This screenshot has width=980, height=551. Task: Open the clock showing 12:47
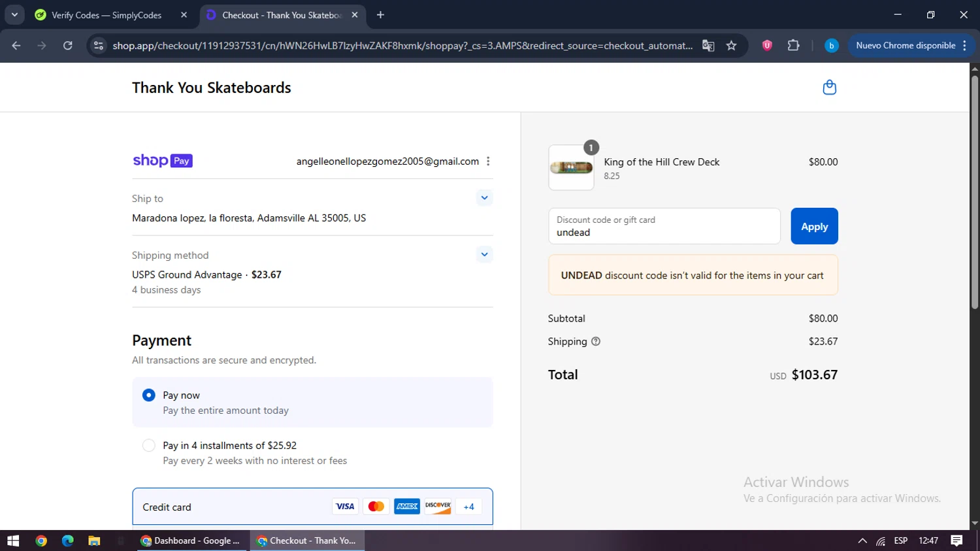point(928,541)
